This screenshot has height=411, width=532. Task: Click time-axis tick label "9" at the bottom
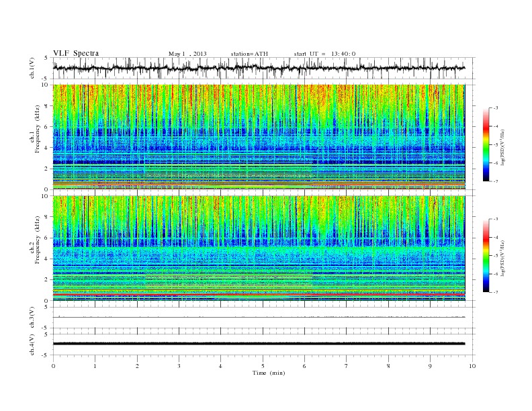coord(430,366)
